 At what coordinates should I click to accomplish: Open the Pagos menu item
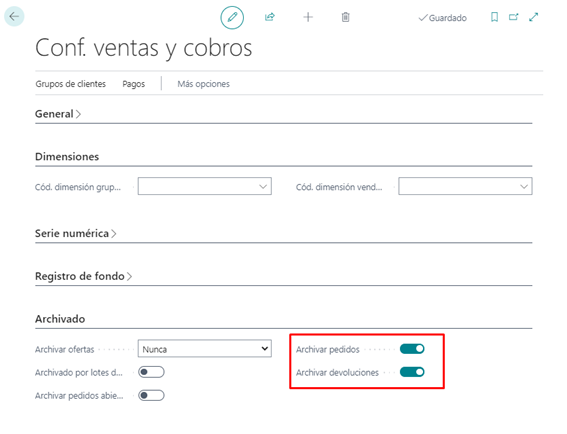[133, 84]
